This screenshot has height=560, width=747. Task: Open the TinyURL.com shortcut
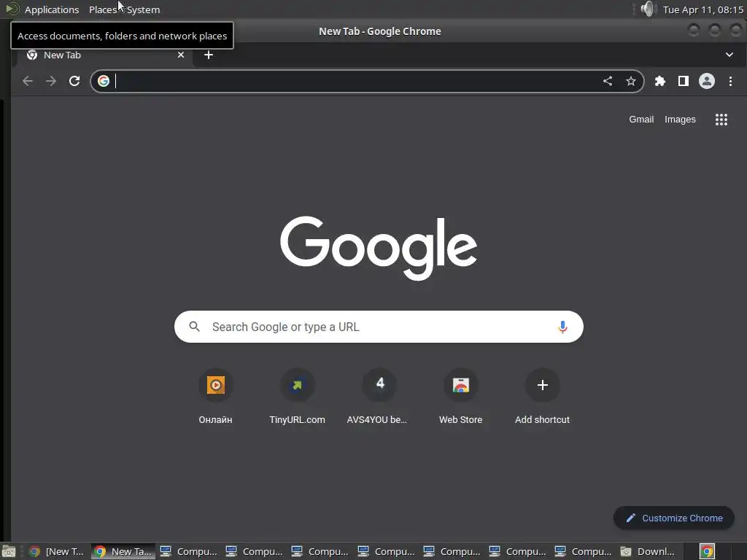pyautogui.click(x=298, y=397)
